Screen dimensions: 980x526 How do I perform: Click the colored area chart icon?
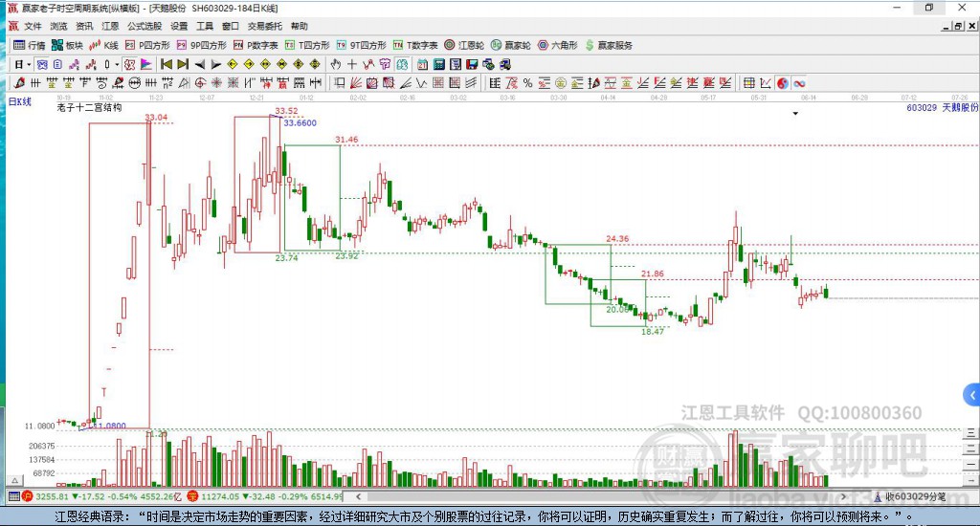point(146,64)
